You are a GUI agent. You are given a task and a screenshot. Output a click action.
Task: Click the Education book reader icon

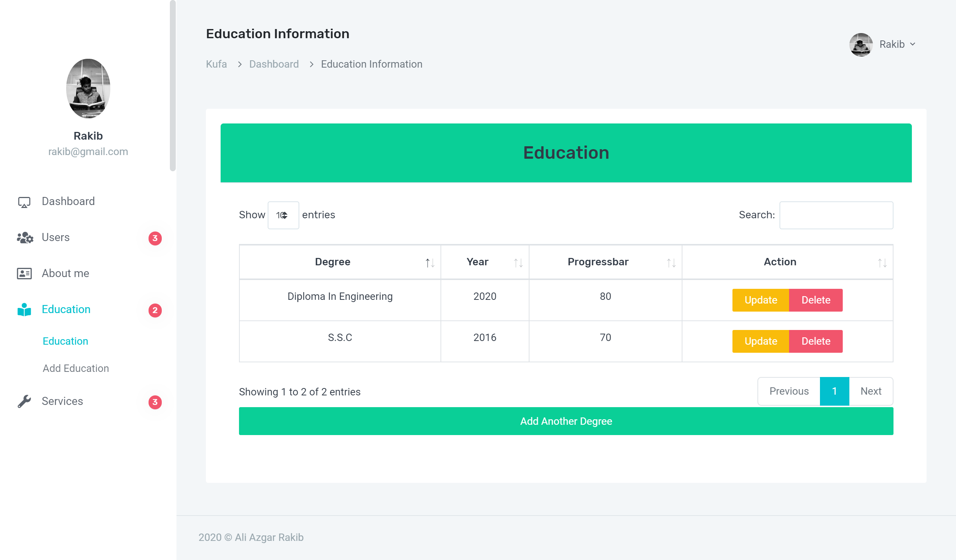pyautogui.click(x=24, y=310)
